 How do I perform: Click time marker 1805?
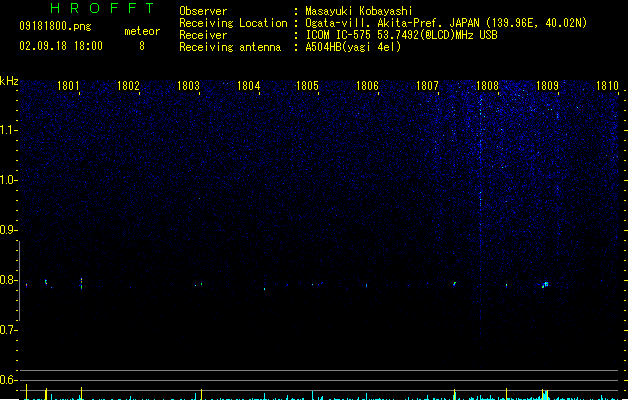pos(307,86)
